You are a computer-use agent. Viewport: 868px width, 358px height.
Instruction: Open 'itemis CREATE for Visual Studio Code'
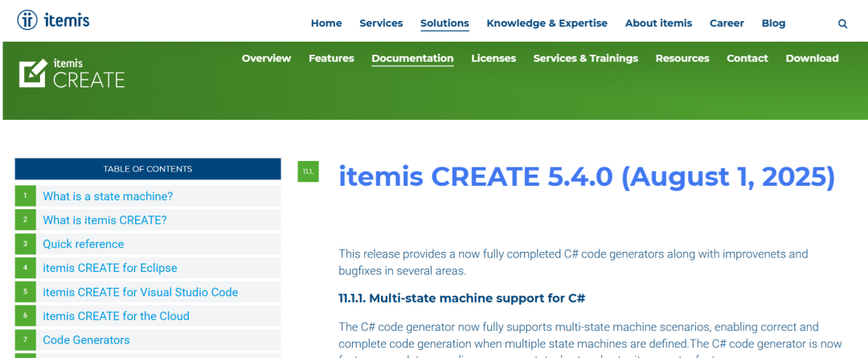[x=140, y=292]
